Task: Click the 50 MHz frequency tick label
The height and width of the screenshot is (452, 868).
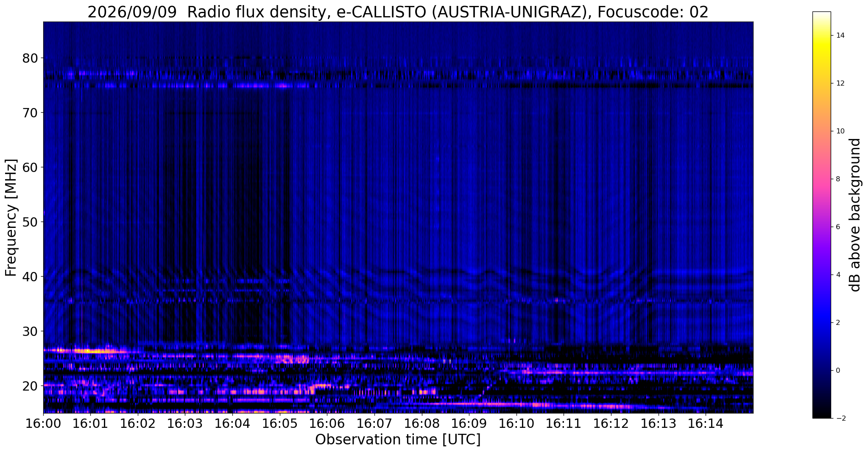Action: pyautogui.click(x=30, y=222)
